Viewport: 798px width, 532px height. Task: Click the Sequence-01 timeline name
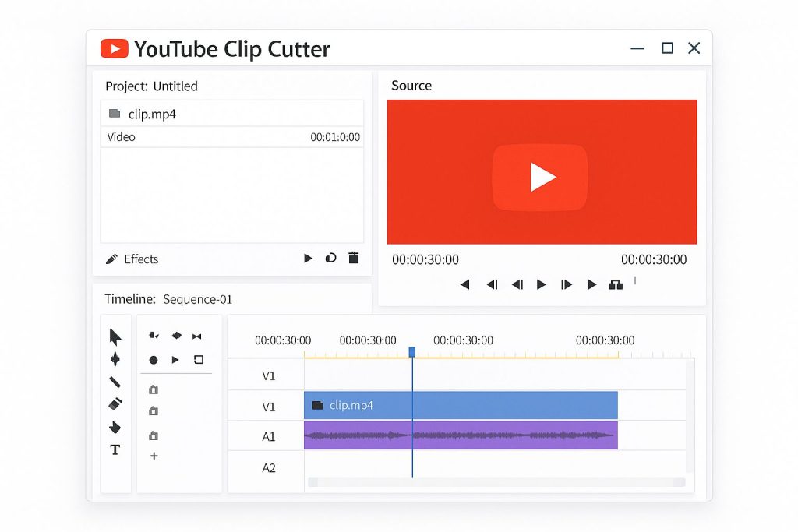[x=197, y=300]
